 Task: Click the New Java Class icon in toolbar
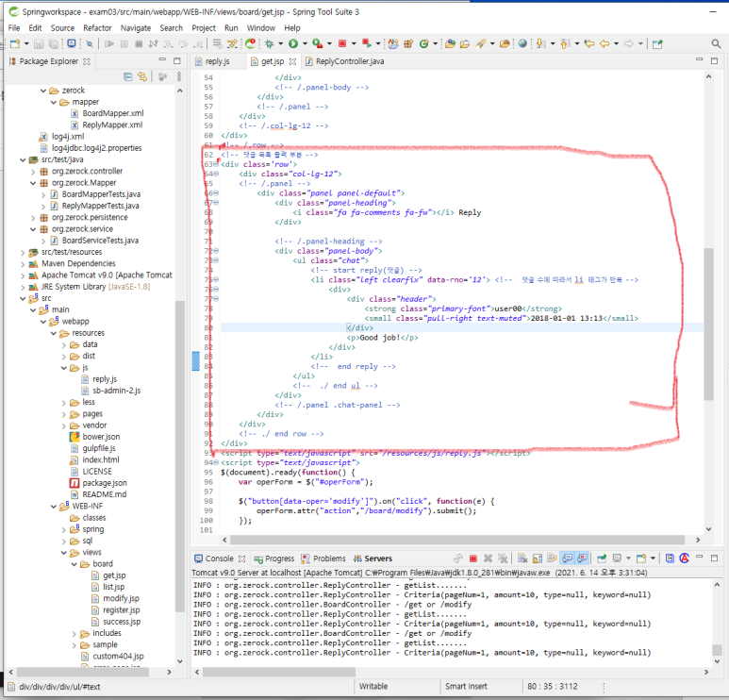tap(424, 43)
